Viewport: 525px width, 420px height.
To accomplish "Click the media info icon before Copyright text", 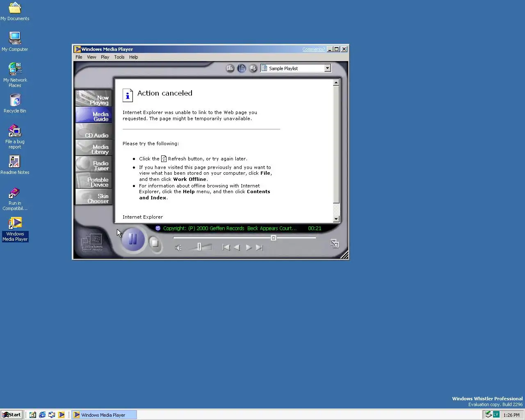I will pyautogui.click(x=158, y=228).
